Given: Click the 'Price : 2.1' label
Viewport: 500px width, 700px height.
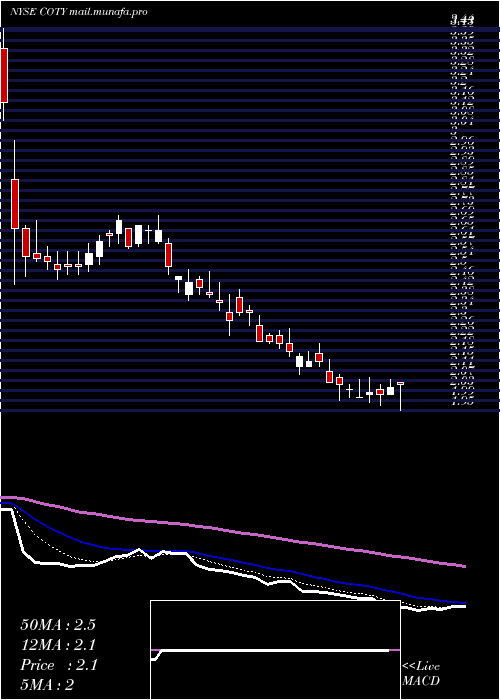Looking at the screenshot, I should (x=58, y=665).
